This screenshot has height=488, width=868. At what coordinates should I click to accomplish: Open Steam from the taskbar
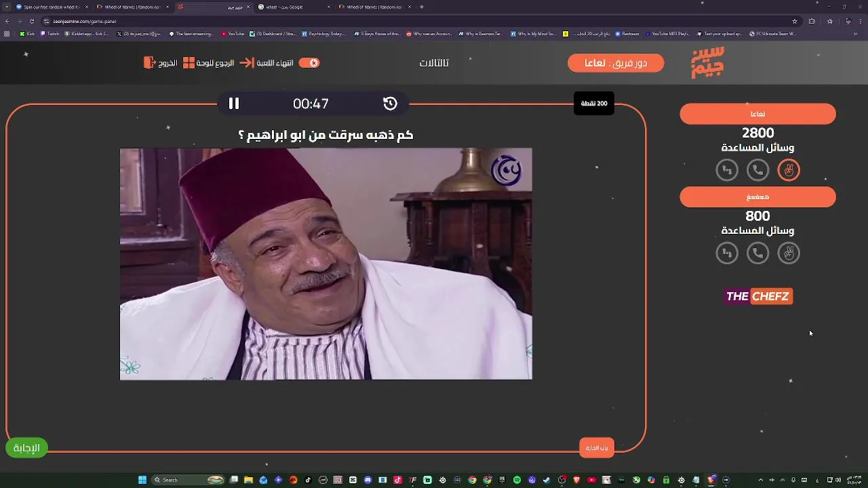tap(547, 480)
